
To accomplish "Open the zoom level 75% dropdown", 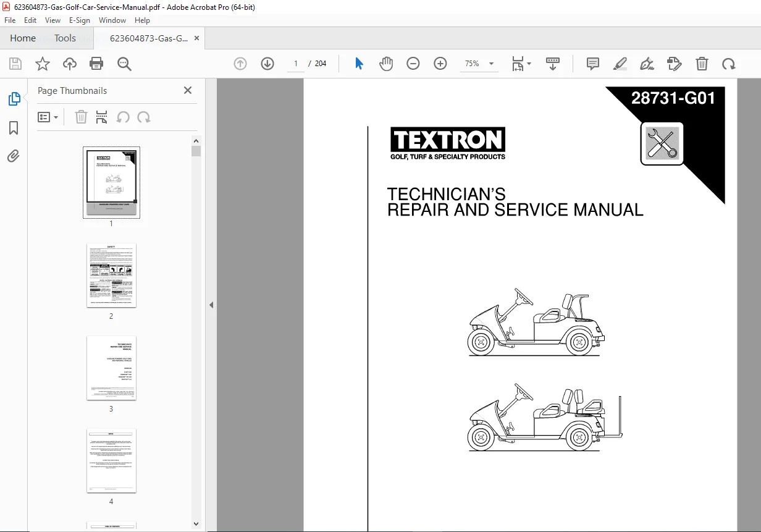I will click(x=479, y=64).
